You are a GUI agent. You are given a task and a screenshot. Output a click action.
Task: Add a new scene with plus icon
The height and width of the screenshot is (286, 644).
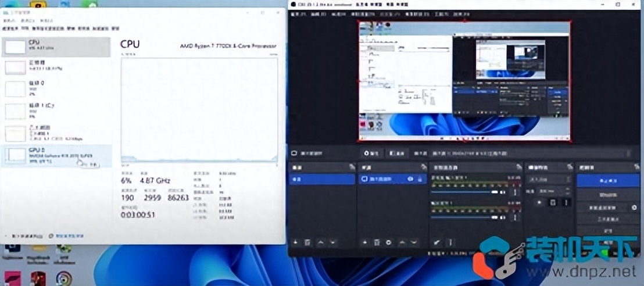[295, 242]
